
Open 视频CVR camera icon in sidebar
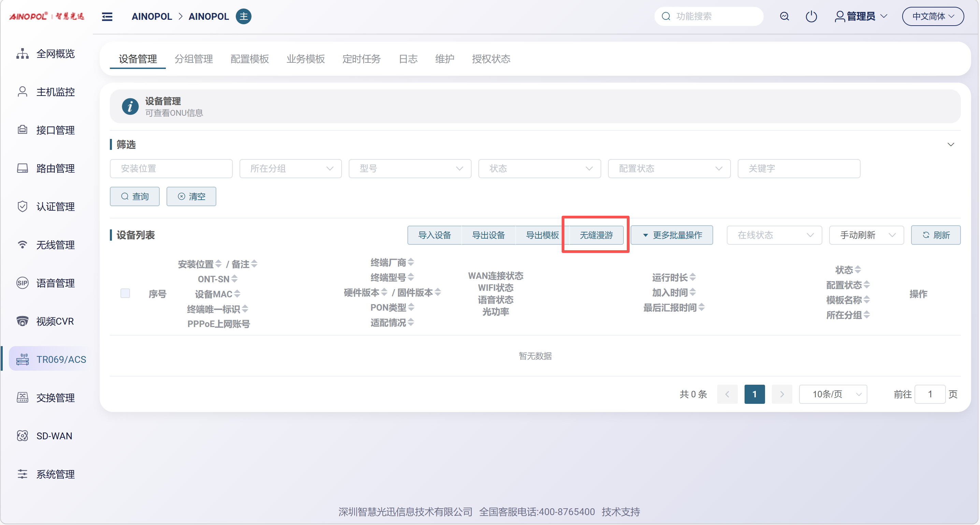click(x=23, y=321)
